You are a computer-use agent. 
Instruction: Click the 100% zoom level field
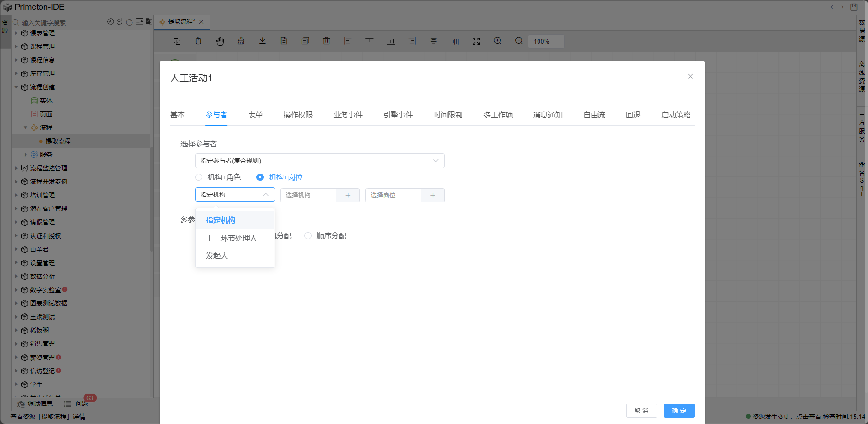546,41
